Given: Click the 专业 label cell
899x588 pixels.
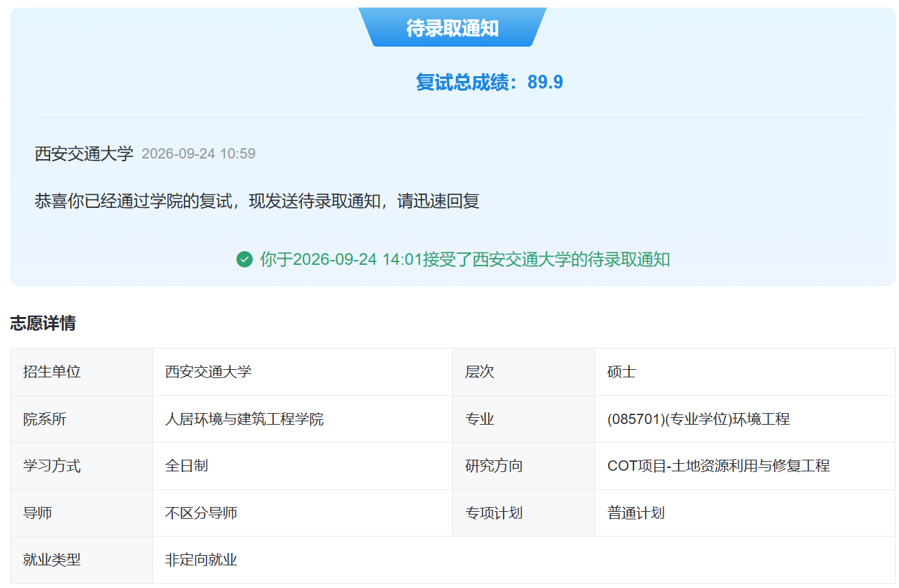Looking at the screenshot, I should (524, 419).
